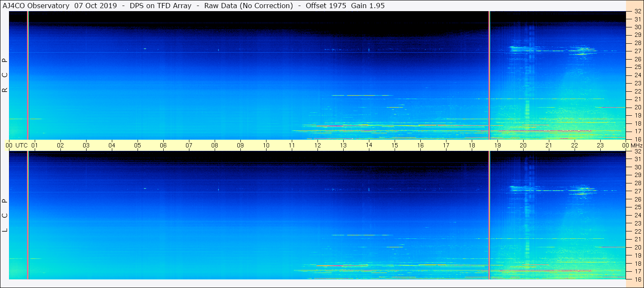Click the "32" MHz label on LCP frequency scale
Screen dimensions: 644x288
click(637, 151)
